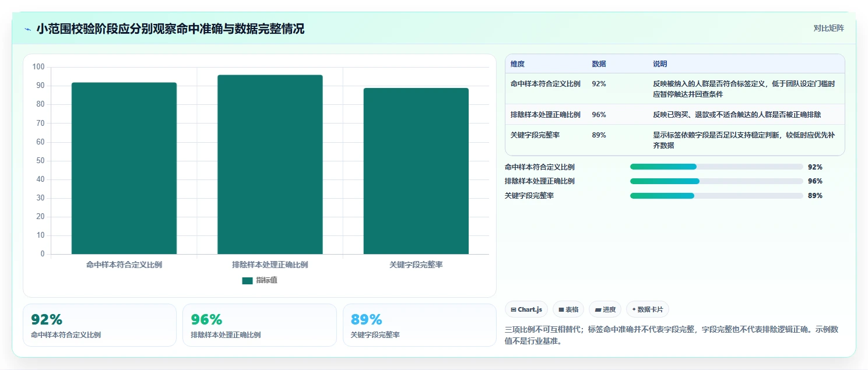This screenshot has height=370, width=868.
Task: Click the 命中样本符合定义比例 table row label
Action: (x=546, y=84)
